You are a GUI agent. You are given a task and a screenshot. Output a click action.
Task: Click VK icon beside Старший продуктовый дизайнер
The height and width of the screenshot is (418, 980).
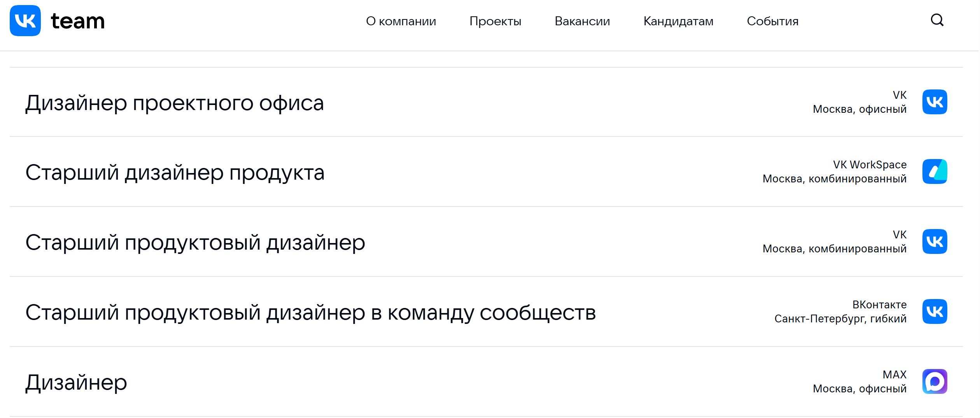[x=934, y=241]
